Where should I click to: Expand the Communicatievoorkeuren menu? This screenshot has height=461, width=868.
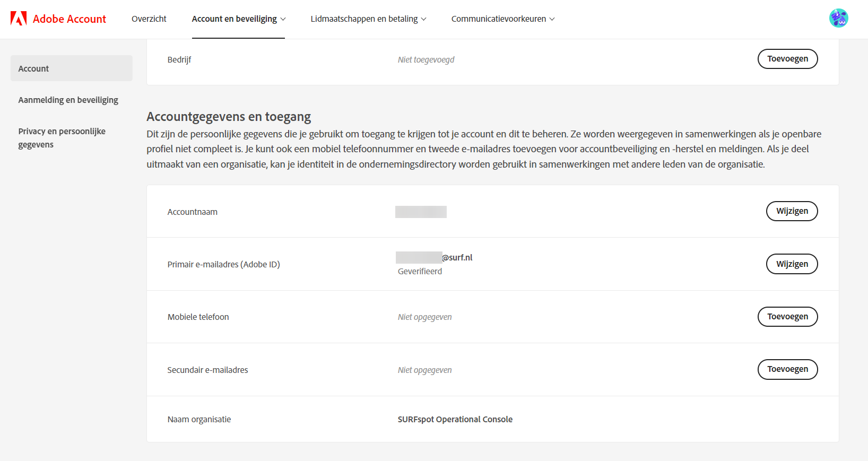(x=503, y=19)
